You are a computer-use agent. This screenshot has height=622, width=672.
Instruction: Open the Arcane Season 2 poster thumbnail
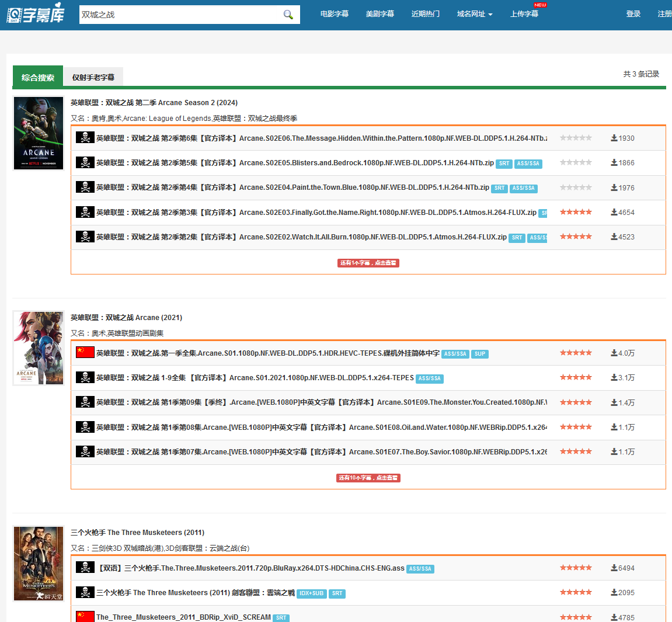pyautogui.click(x=39, y=133)
